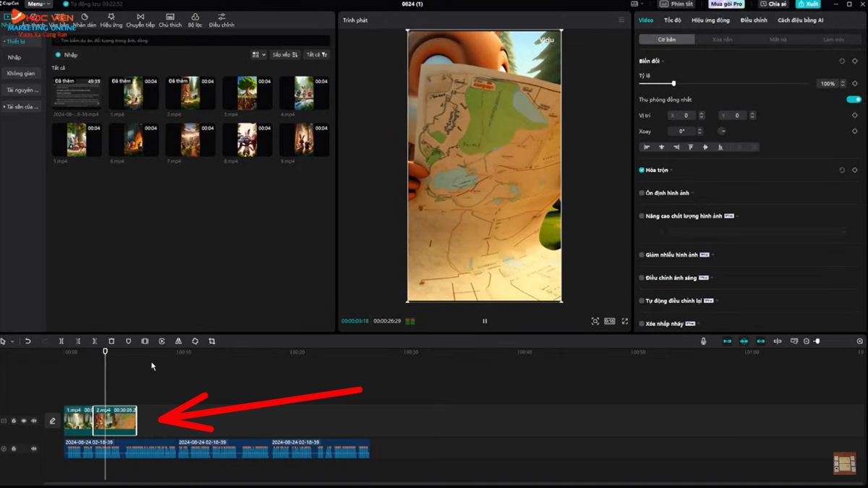Click the zoom-out minus icon on timeline
Viewport: 868px width, 488px height.
pyautogui.click(x=807, y=341)
